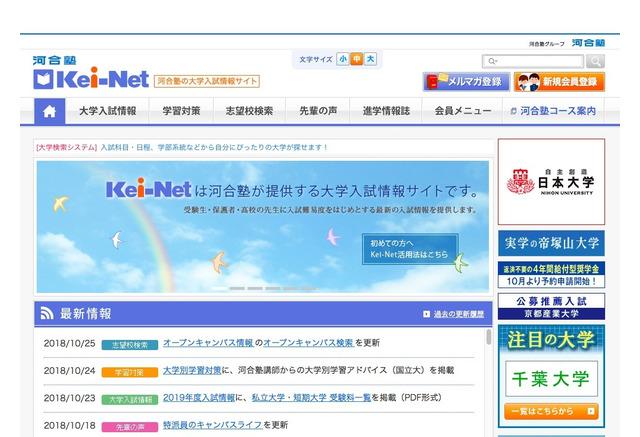Open the 学習対策 menu
Viewport: 640px width, 437px height.
click(x=181, y=111)
